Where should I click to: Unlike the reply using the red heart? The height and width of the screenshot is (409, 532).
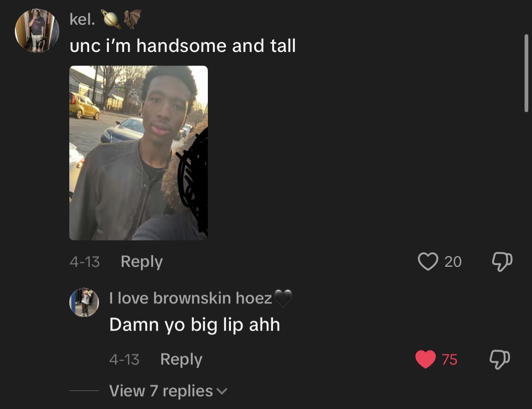tap(426, 359)
